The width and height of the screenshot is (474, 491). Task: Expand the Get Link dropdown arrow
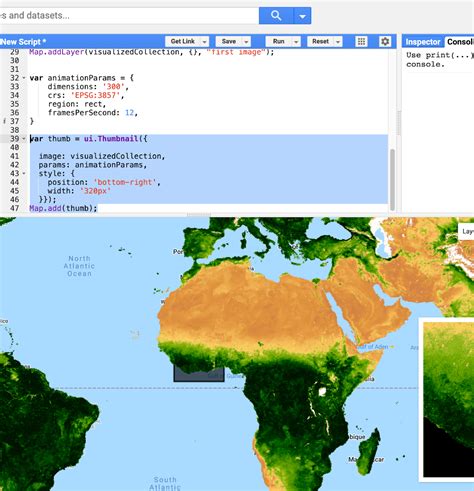tap(204, 42)
